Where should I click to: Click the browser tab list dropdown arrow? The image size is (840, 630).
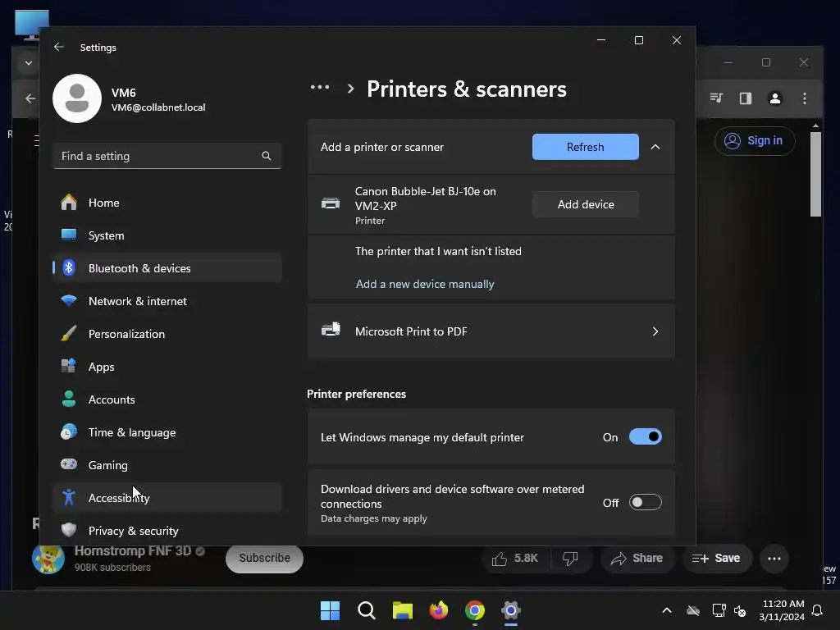(x=29, y=63)
